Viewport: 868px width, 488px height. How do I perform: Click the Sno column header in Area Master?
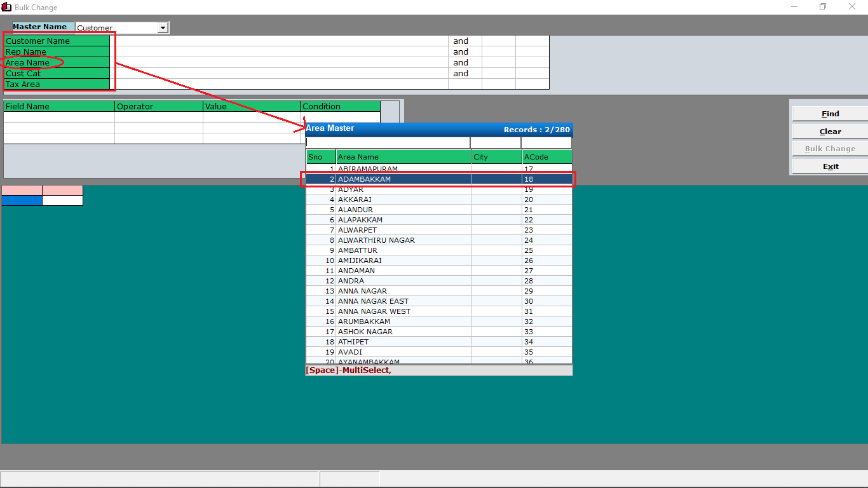pos(321,157)
